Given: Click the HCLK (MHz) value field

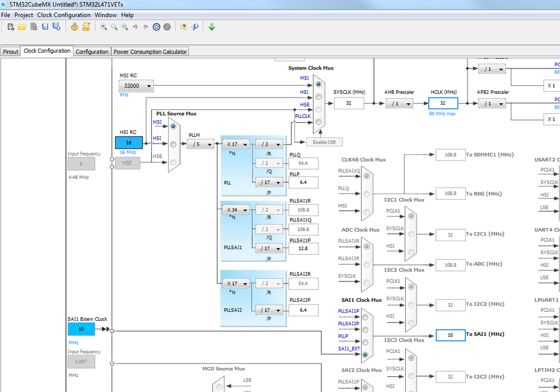Looking at the screenshot, I should point(443,103).
